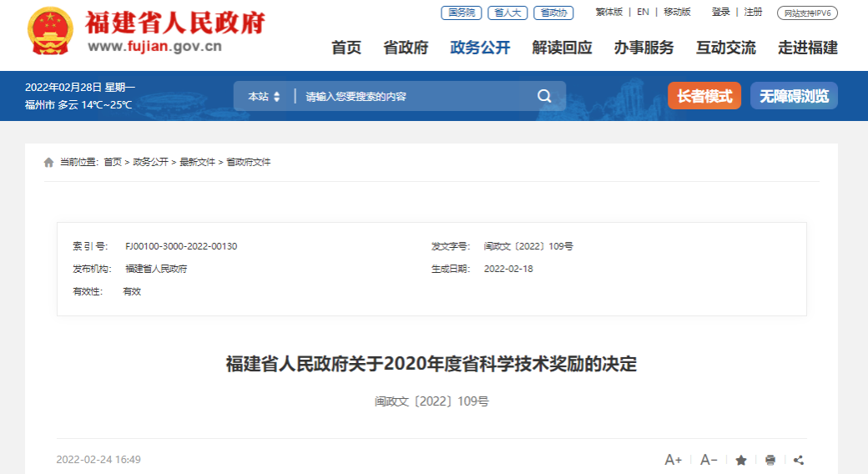Open 首页 main navigation tab

(346, 48)
